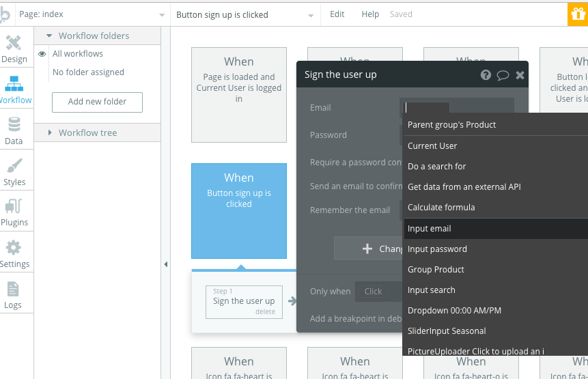
Task: Open Settings from the left sidebar
Action: click(14, 254)
